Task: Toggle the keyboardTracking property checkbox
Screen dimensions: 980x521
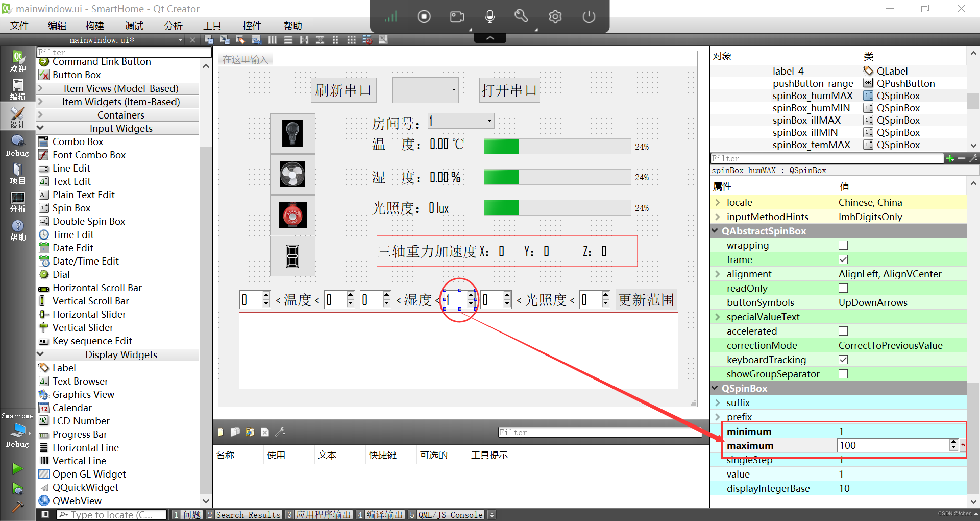Action: (843, 360)
